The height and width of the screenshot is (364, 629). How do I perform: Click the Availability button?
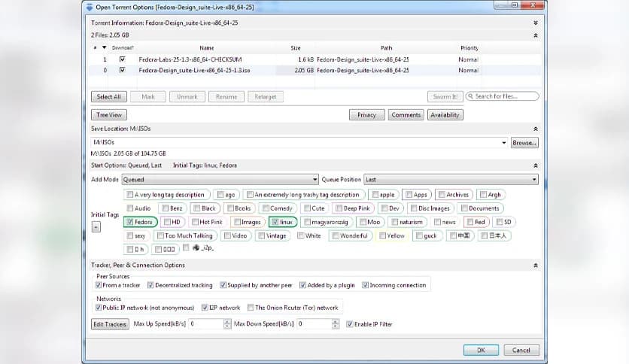pyautogui.click(x=445, y=115)
